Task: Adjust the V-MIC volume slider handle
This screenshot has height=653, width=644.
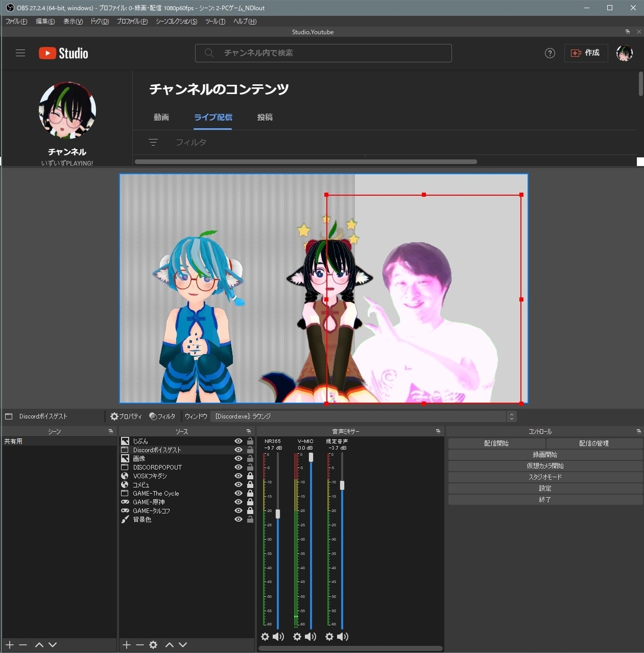Action: coord(311,458)
